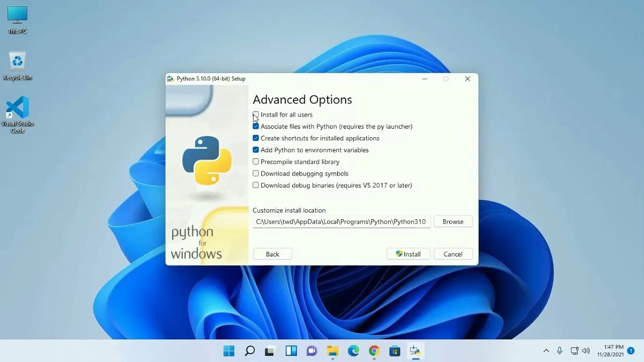Viewport: 644px width, 362px height.
Task: Click the volume tray icon
Action: tap(586, 350)
